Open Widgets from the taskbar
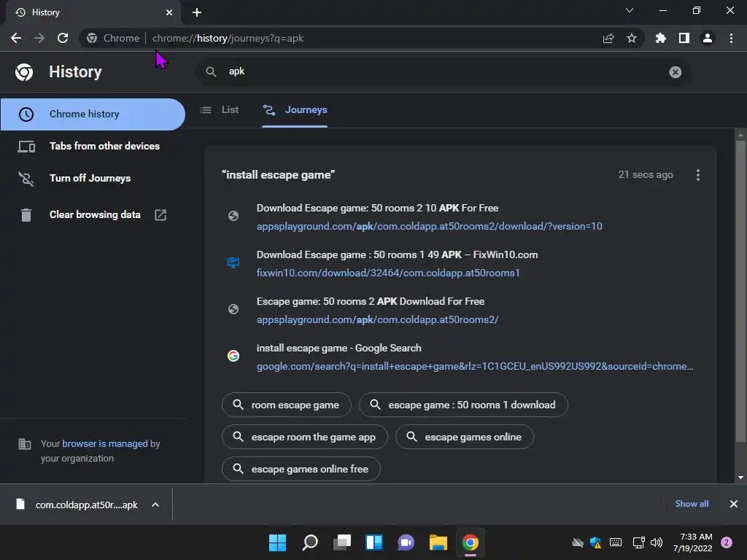The width and height of the screenshot is (747, 560). tap(374, 542)
